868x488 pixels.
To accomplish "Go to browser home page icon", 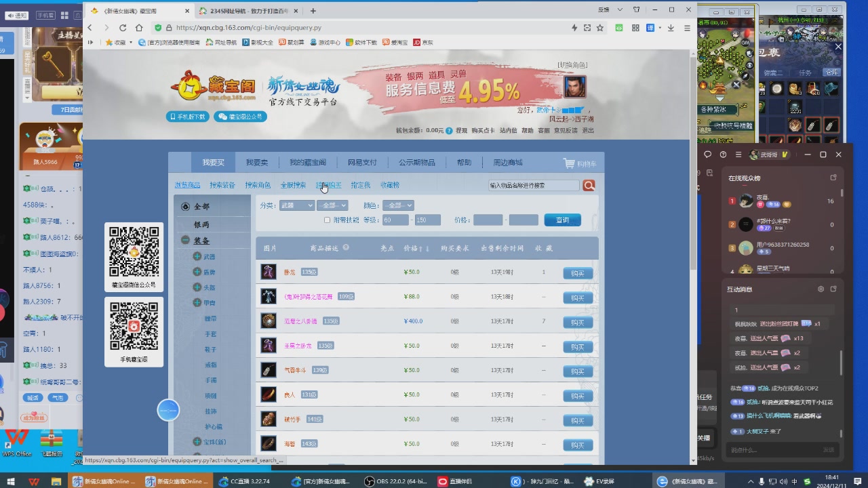I will coord(139,28).
